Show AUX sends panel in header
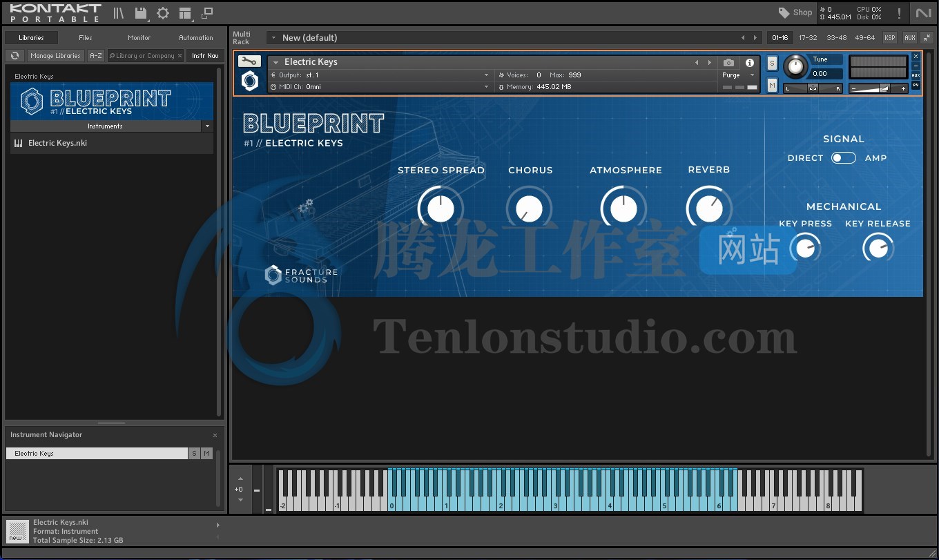Image resolution: width=939 pixels, height=560 pixels. click(910, 38)
